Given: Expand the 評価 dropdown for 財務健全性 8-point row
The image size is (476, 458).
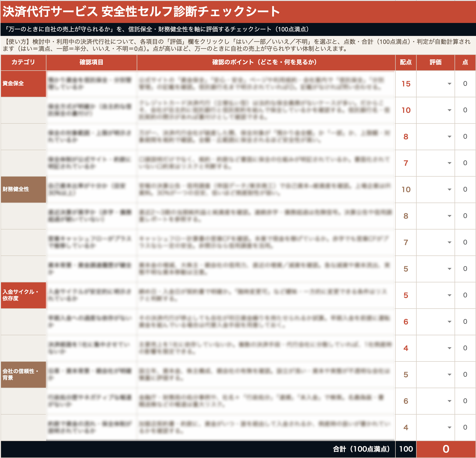Looking at the screenshot, I should pyautogui.click(x=449, y=216).
